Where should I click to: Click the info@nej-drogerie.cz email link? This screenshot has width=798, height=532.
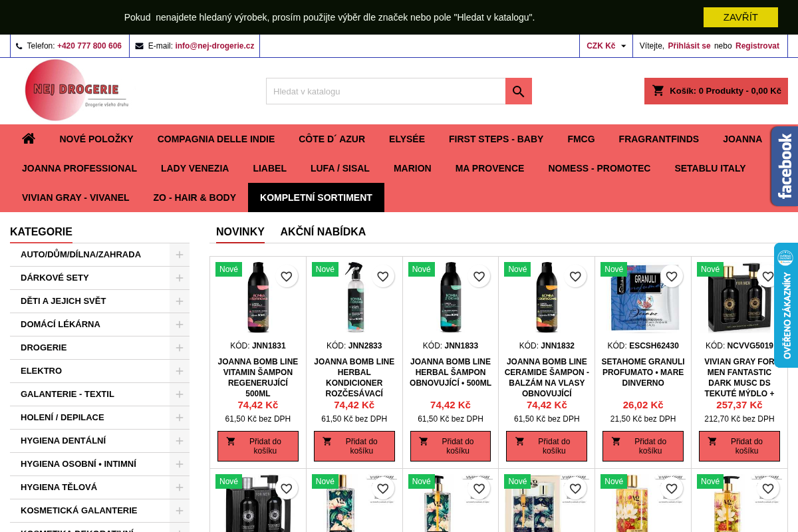pos(215,46)
